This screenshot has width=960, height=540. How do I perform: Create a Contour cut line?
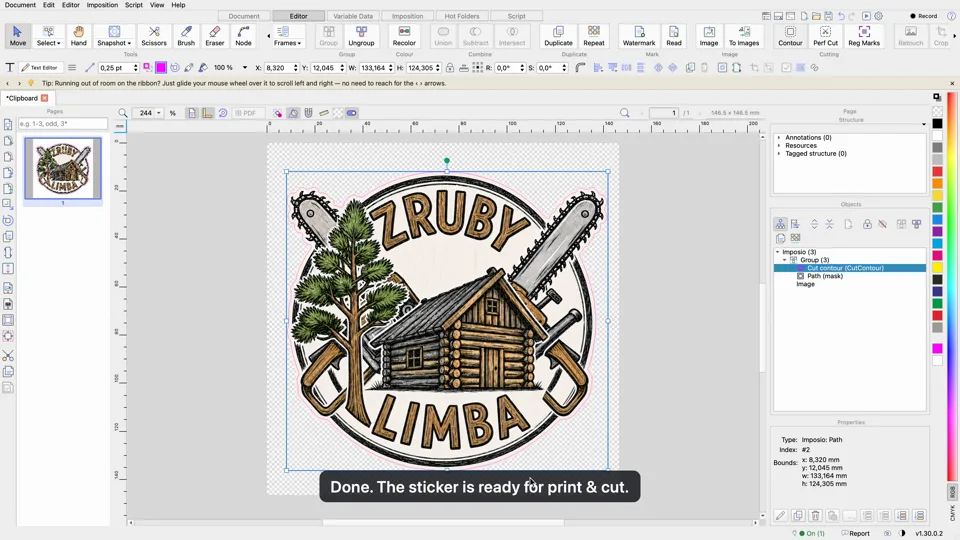[x=790, y=36]
